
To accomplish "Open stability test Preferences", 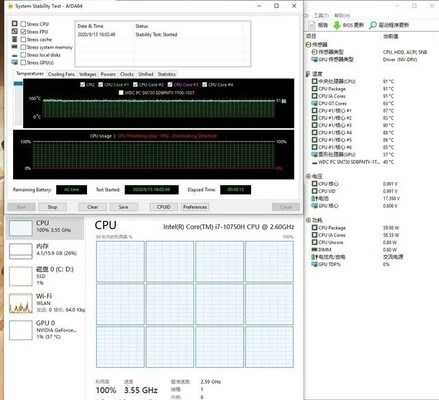I will point(195,207).
